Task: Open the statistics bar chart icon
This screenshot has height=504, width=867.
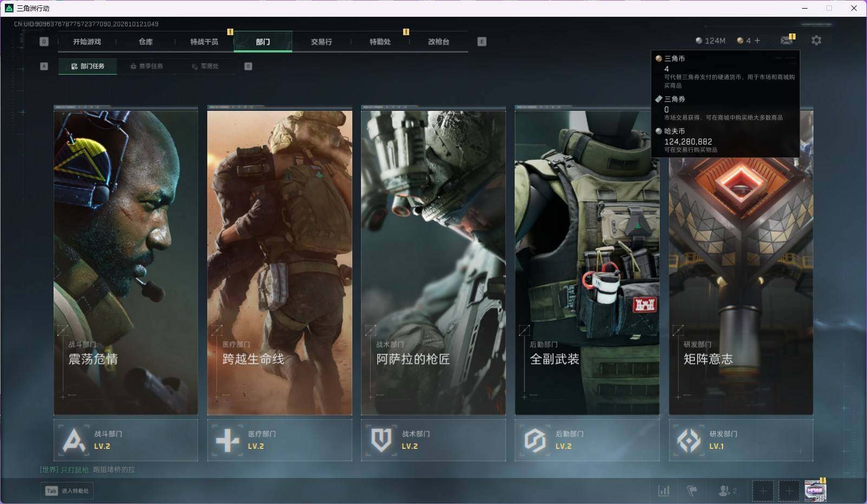Action: pyautogui.click(x=664, y=491)
